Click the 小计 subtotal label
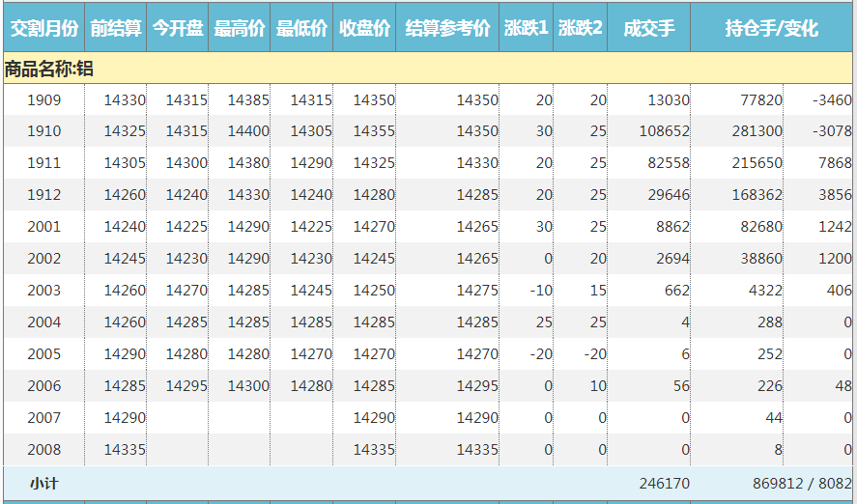This screenshot has height=504, width=857. pos(43,483)
